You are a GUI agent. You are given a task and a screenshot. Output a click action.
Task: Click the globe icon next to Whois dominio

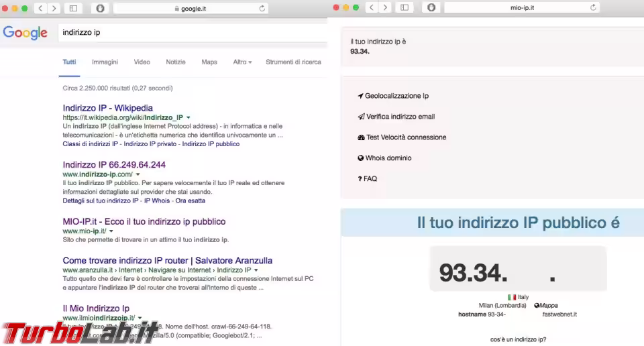pos(361,158)
